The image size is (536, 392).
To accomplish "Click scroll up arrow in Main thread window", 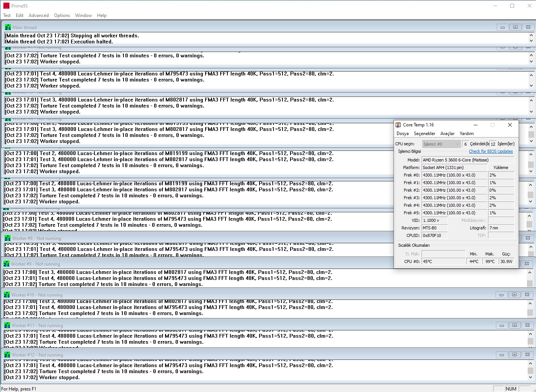I will [531, 35].
